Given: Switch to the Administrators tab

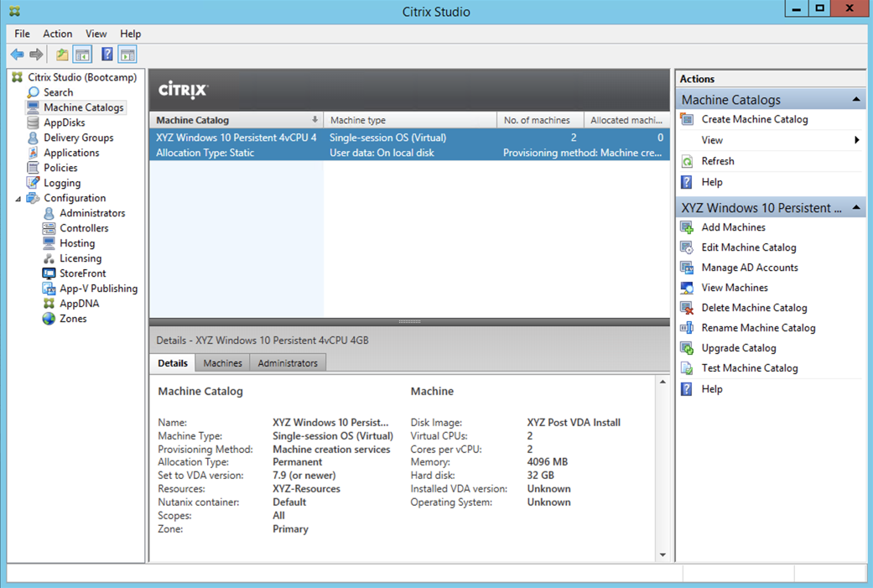Looking at the screenshot, I should tap(288, 363).
